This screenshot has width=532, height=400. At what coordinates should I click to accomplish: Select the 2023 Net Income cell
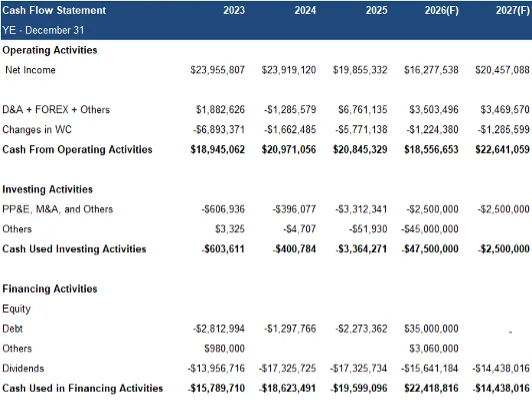click(217, 70)
